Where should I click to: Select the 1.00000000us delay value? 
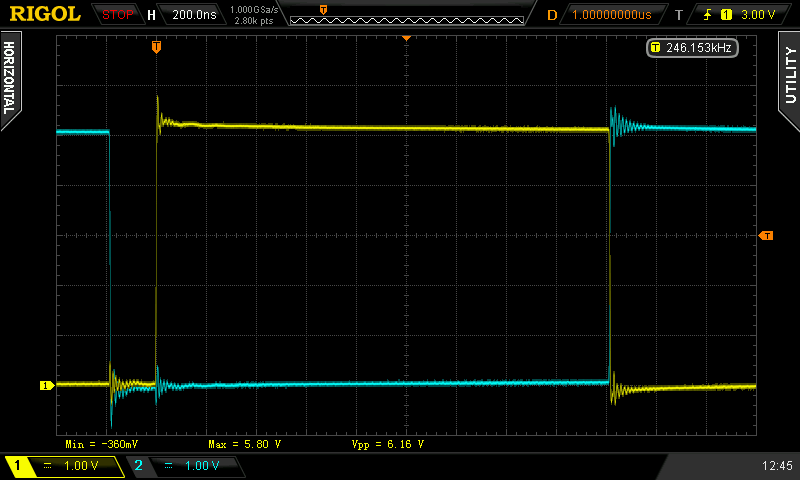(x=611, y=15)
